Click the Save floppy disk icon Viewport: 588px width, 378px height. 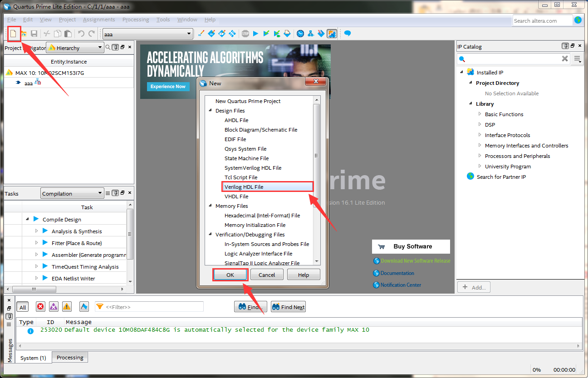click(x=34, y=34)
